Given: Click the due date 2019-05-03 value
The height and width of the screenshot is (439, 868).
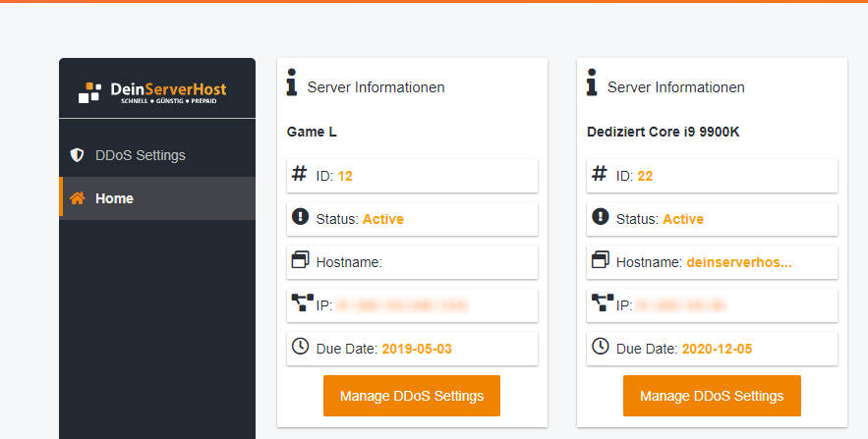Looking at the screenshot, I should [x=417, y=349].
